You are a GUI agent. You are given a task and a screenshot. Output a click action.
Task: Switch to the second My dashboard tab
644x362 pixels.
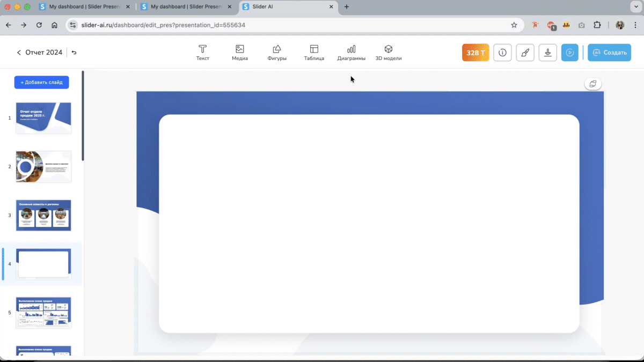point(187,7)
